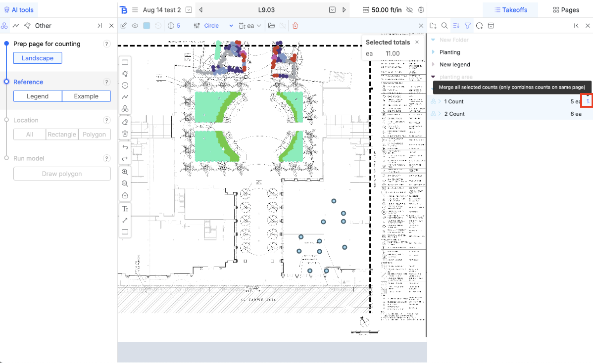Search takeoffs with magnifier icon

tap(445, 26)
